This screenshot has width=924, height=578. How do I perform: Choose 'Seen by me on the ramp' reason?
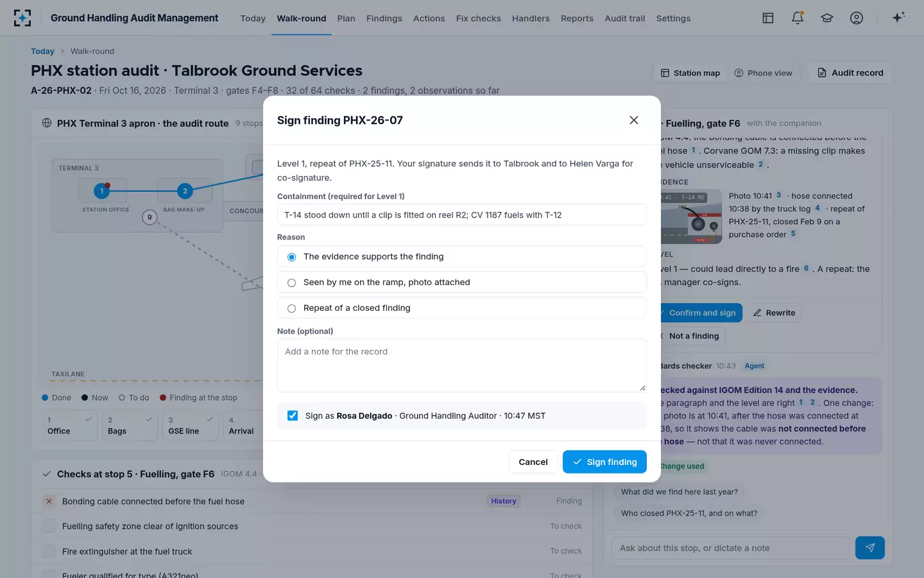tap(462, 282)
